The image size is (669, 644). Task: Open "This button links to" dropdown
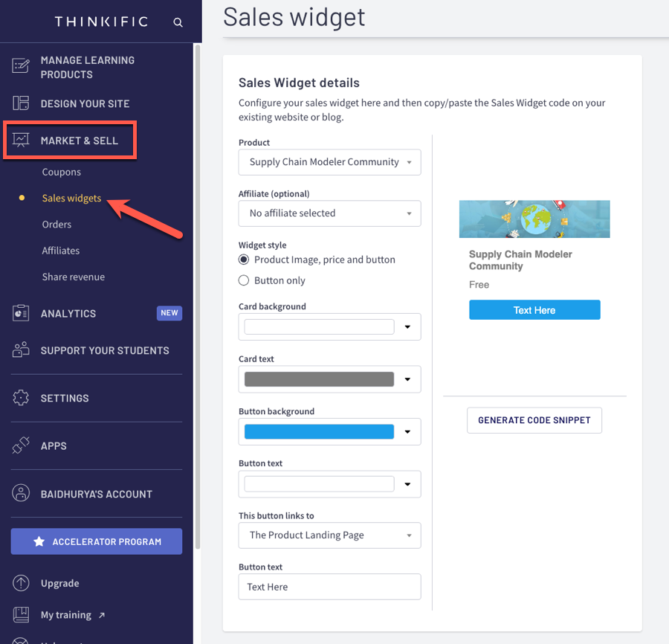329,535
